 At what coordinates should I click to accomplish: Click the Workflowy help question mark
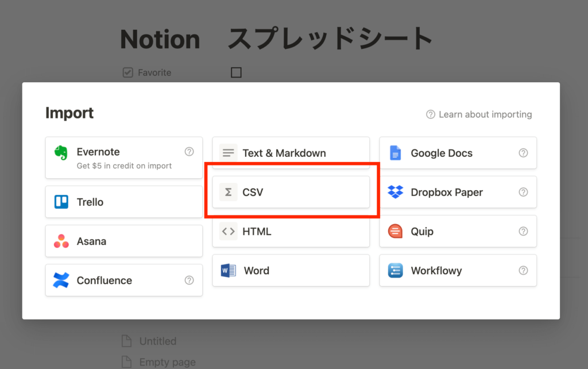523,270
